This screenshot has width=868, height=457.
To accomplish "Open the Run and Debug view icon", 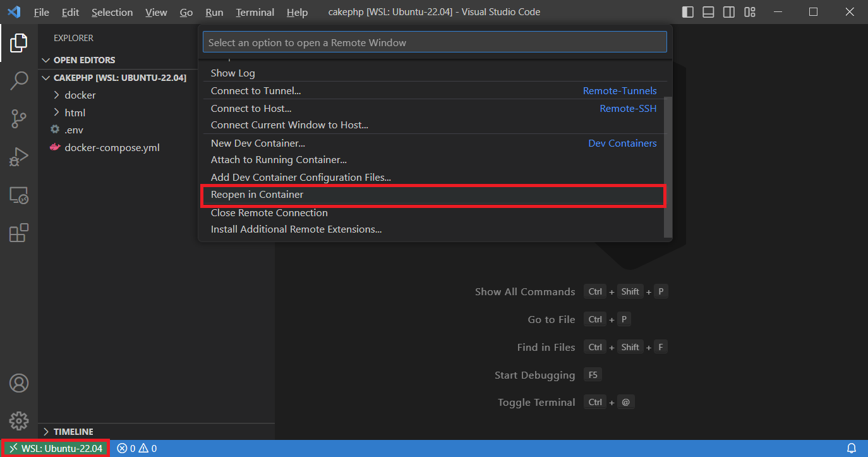I will (x=19, y=157).
